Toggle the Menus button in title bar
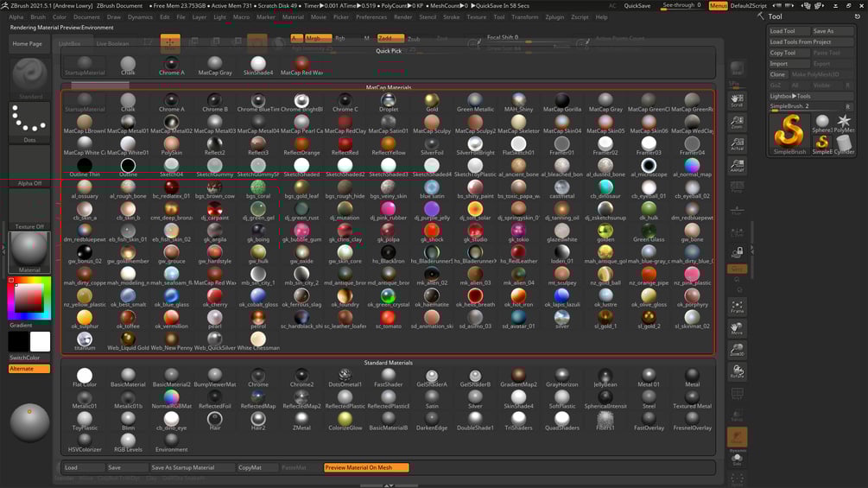Screen dimensions: 868x488 point(718,5)
